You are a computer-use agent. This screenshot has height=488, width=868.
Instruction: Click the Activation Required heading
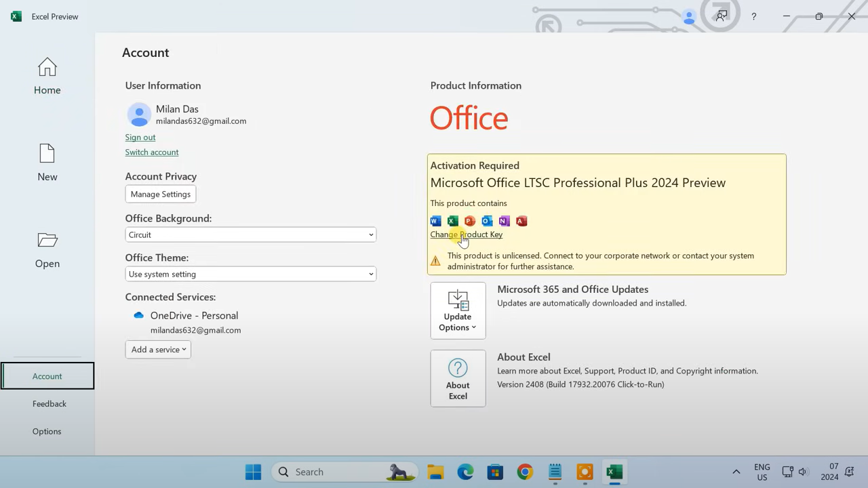[x=475, y=165]
